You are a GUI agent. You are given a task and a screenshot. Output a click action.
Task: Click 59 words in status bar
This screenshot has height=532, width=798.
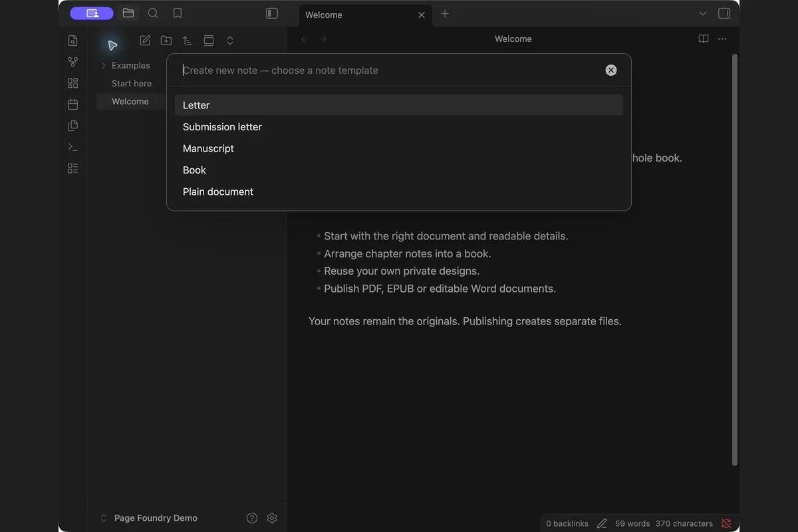tap(632, 523)
